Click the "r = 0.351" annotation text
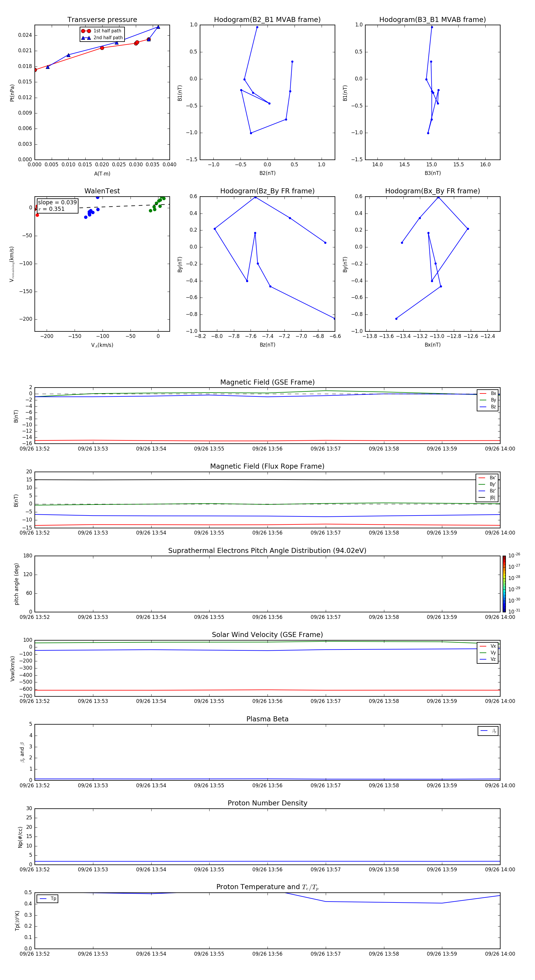The width and height of the screenshot is (535, 980). [51, 209]
